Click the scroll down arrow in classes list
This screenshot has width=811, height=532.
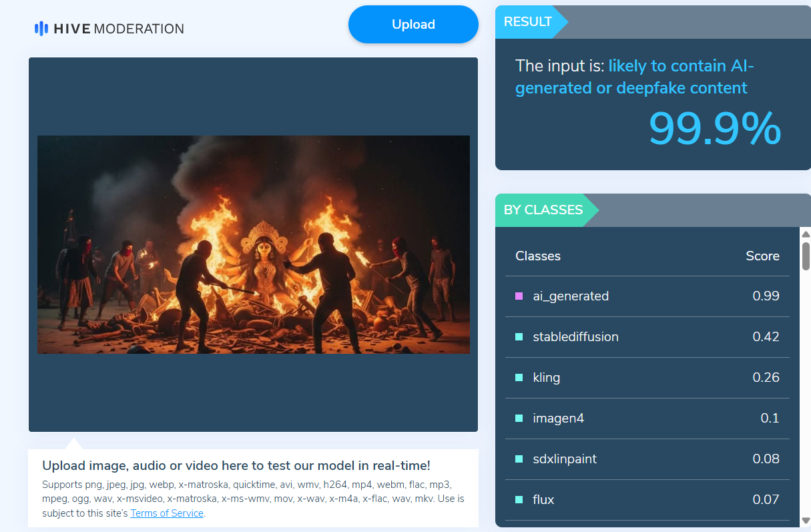coord(805,520)
